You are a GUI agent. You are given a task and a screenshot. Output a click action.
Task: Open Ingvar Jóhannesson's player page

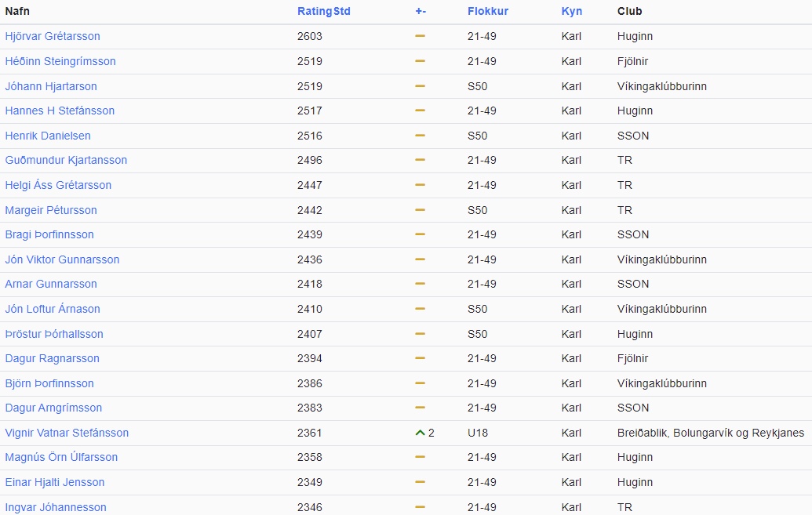point(56,507)
